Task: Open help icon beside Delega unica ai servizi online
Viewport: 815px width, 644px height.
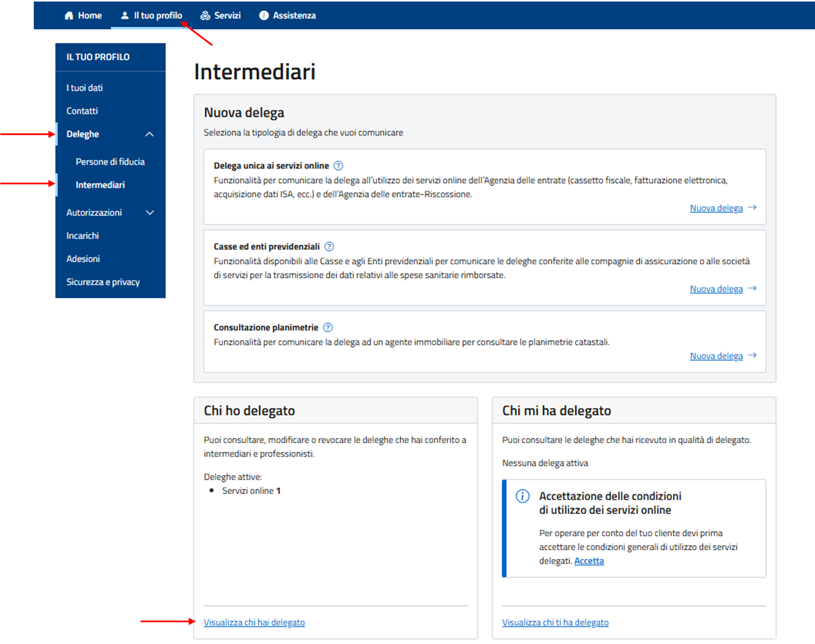Action: point(338,165)
